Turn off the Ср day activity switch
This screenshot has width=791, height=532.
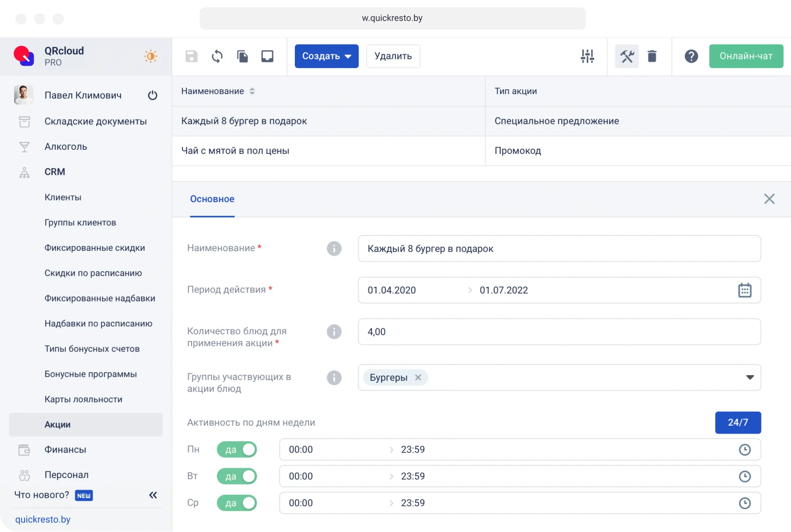tap(237, 503)
